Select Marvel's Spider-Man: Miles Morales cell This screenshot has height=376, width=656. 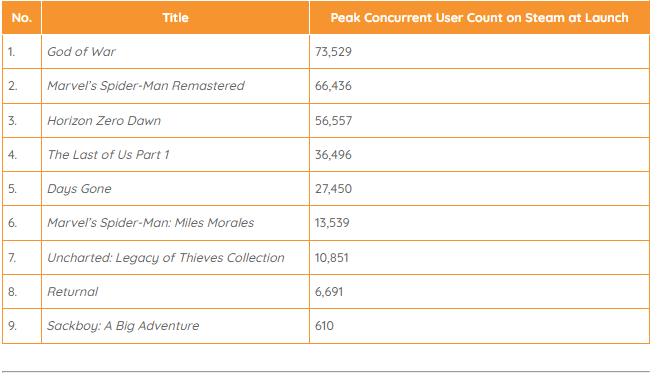click(x=175, y=223)
